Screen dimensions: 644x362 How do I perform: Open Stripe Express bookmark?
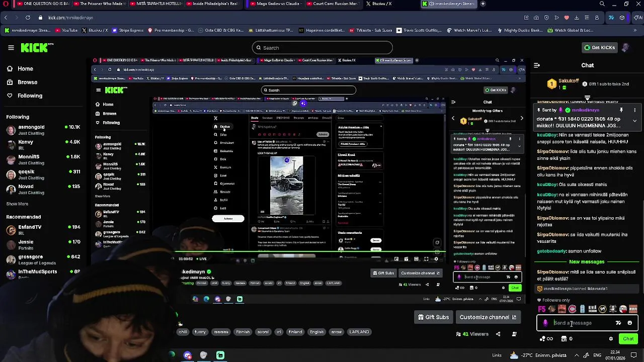(x=128, y=31)
